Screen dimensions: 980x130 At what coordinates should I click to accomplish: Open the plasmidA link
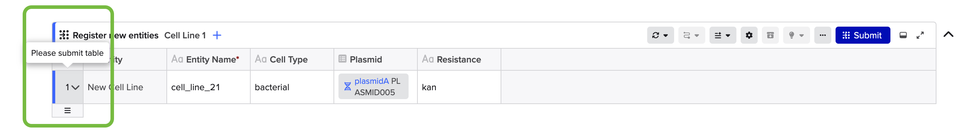(x=371, y=81)
